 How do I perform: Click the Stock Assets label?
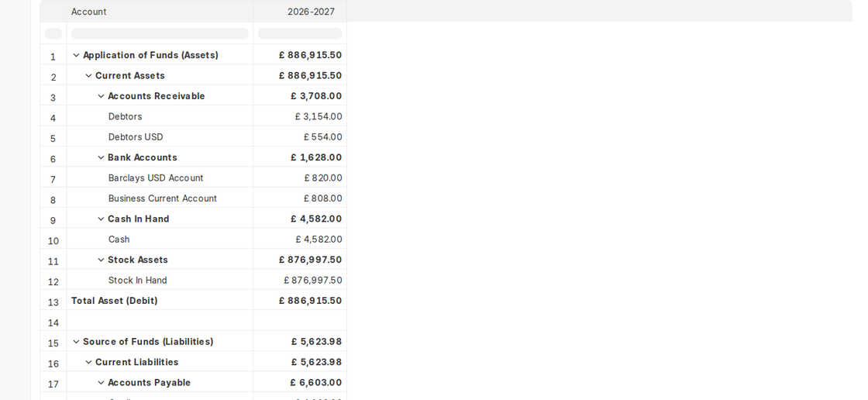138,260
